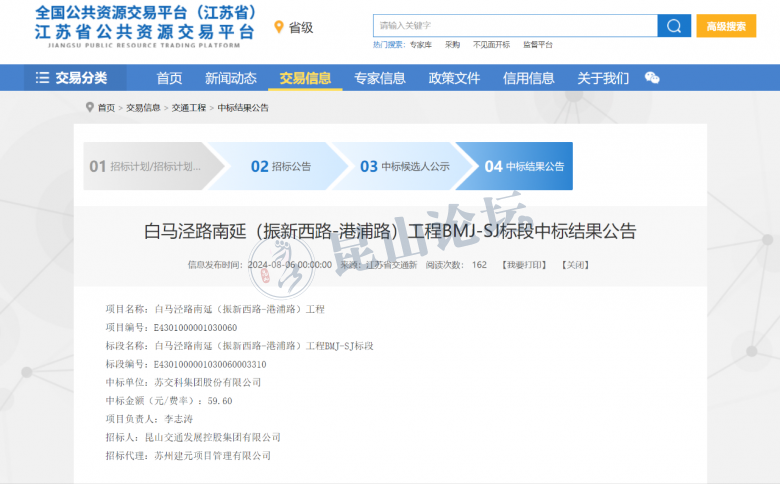Click the orange location pin icon

[x=279, y=27]
